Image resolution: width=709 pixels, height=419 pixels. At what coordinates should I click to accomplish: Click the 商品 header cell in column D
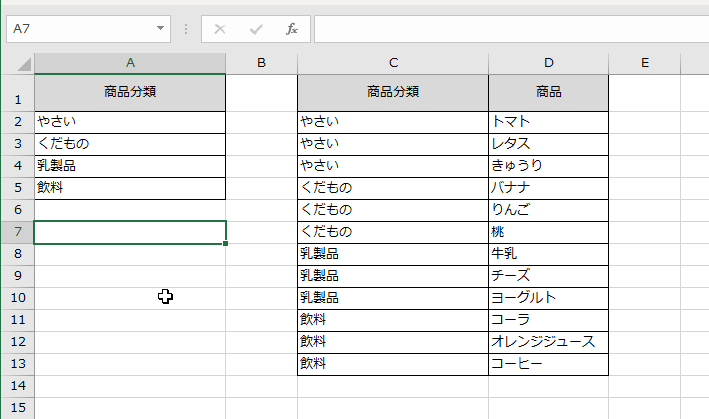(x=548, y=93)
